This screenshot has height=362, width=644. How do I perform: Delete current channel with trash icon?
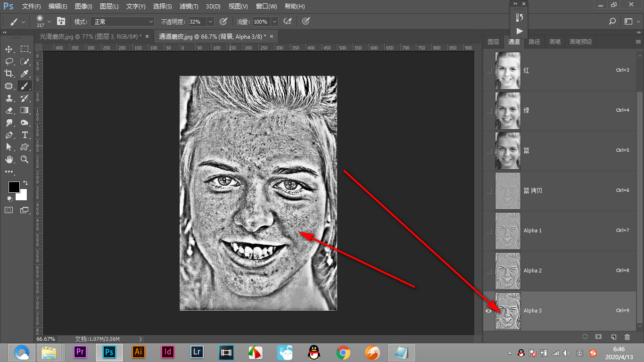pos(627,337)
